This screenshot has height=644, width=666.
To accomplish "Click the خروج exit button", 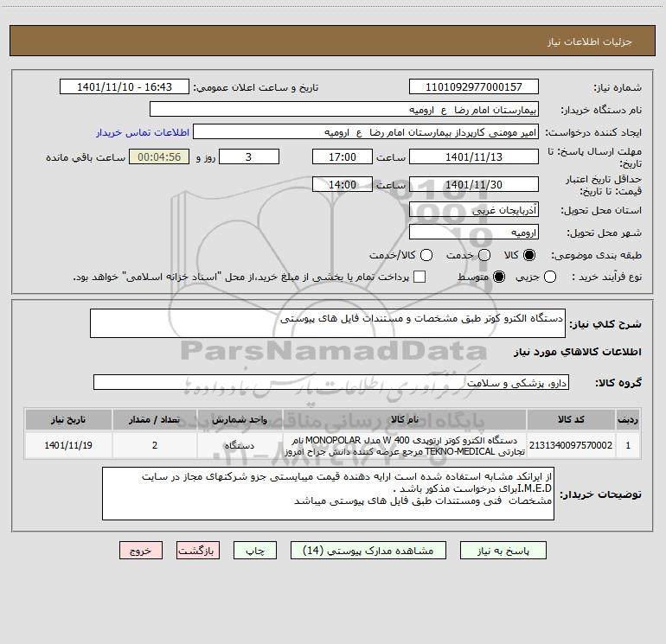I will (x=141, y=551).
